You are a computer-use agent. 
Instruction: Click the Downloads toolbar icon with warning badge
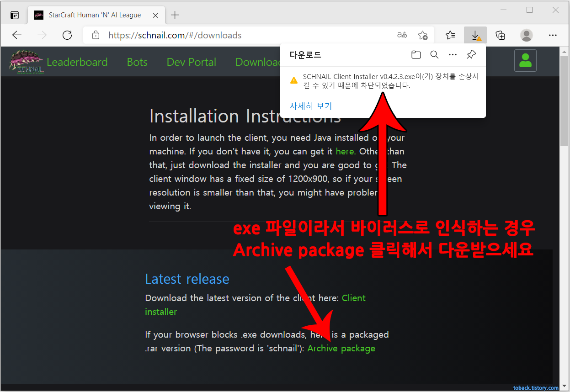pos(475,35)
